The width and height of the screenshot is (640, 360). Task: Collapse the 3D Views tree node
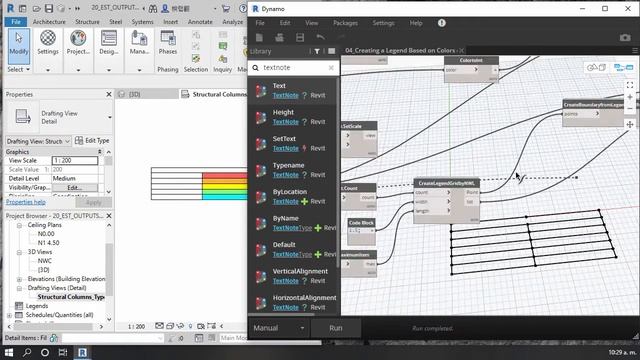pyautogui.click(x=19, y=252)
